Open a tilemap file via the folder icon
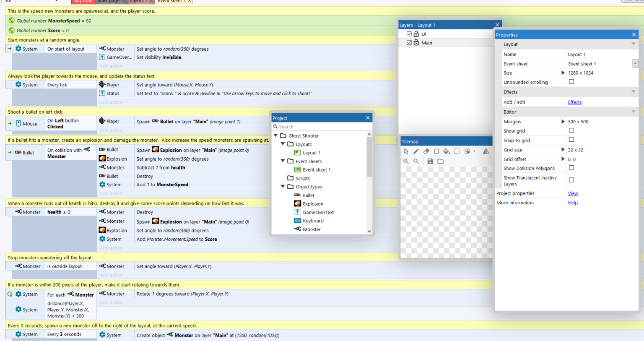Viewport: 644px width, 341px height. [x=440, y=161]
